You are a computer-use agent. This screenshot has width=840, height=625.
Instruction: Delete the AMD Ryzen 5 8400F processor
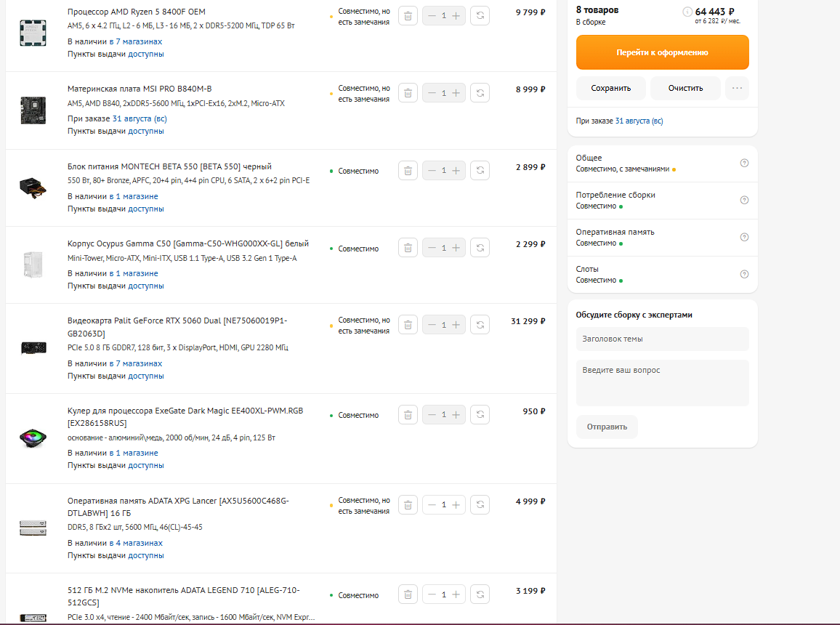point(408,15)
